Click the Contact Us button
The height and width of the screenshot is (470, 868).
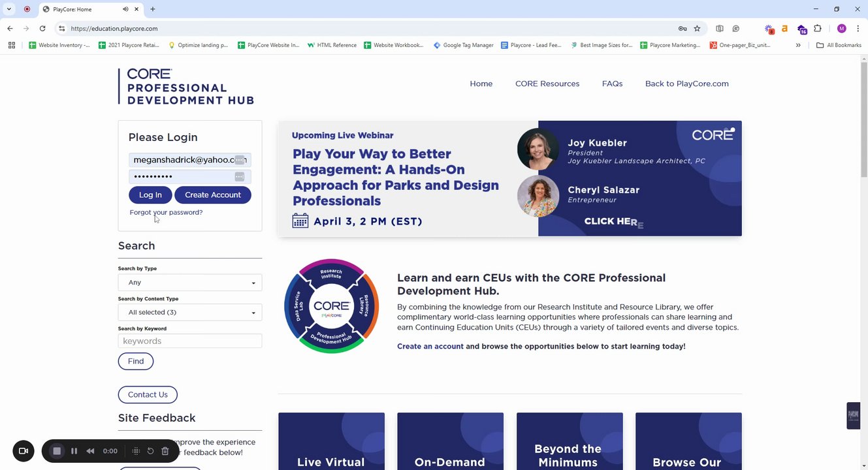[148, 394]
